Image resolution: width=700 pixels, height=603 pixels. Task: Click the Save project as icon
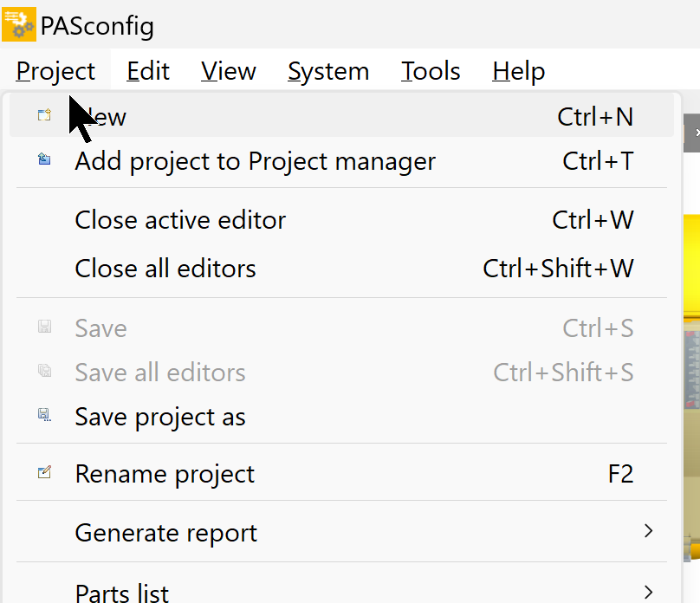(x=44, y=415)
